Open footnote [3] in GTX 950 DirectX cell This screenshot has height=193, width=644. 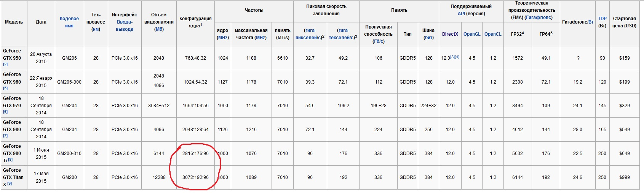(452, 57)
